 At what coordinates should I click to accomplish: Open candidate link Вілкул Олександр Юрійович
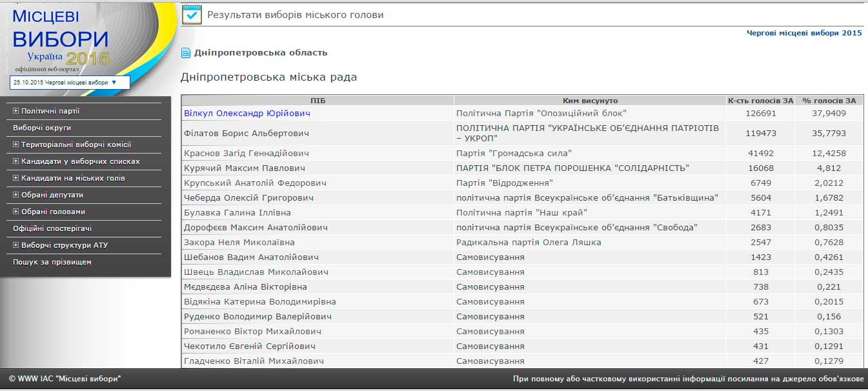(247, 114)
